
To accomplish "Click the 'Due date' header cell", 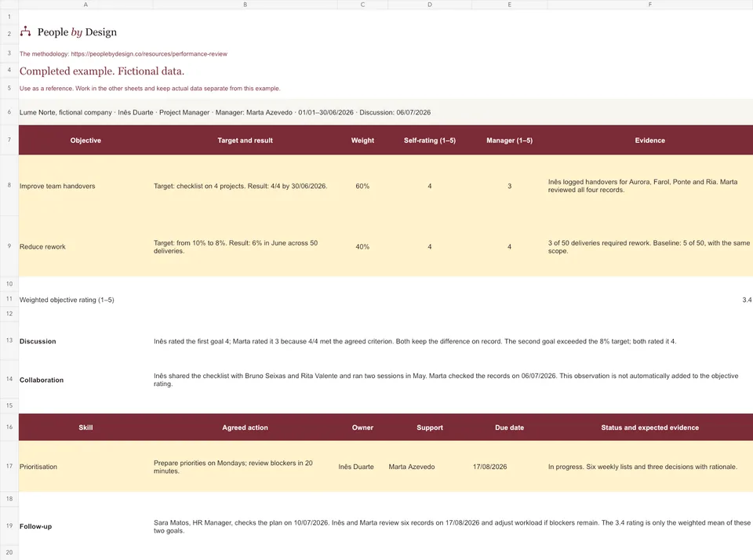I will (x=510, y=427).
